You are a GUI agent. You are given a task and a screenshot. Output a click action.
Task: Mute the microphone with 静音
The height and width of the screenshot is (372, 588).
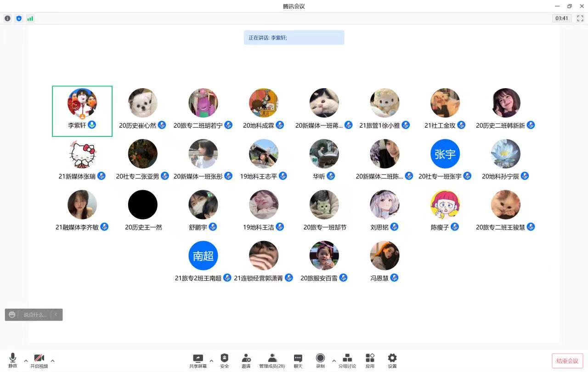pos(13,360)
